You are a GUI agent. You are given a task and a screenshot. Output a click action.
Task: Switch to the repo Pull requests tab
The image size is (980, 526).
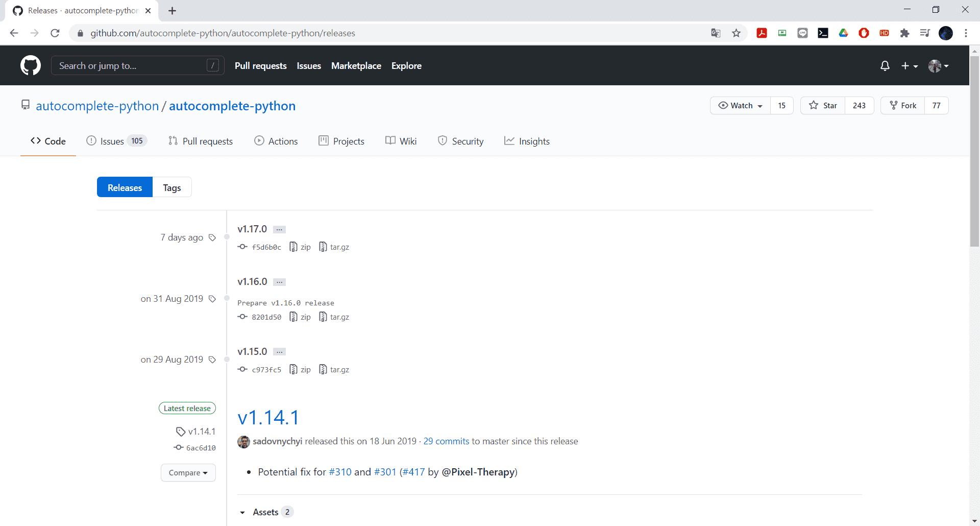[201, 141]
